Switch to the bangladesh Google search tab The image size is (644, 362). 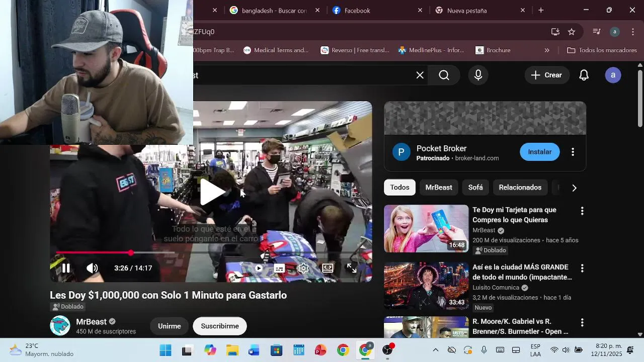[x=274, y=11]
